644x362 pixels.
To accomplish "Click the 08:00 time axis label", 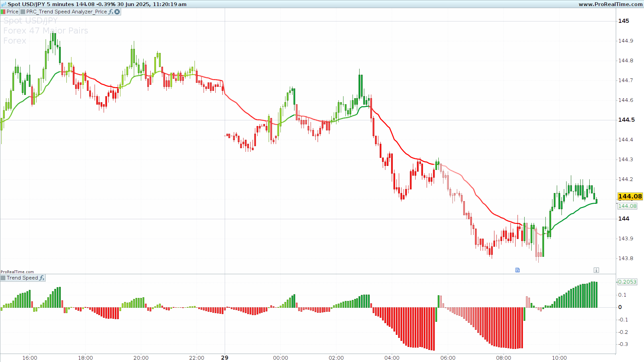I will click(503, 358).
